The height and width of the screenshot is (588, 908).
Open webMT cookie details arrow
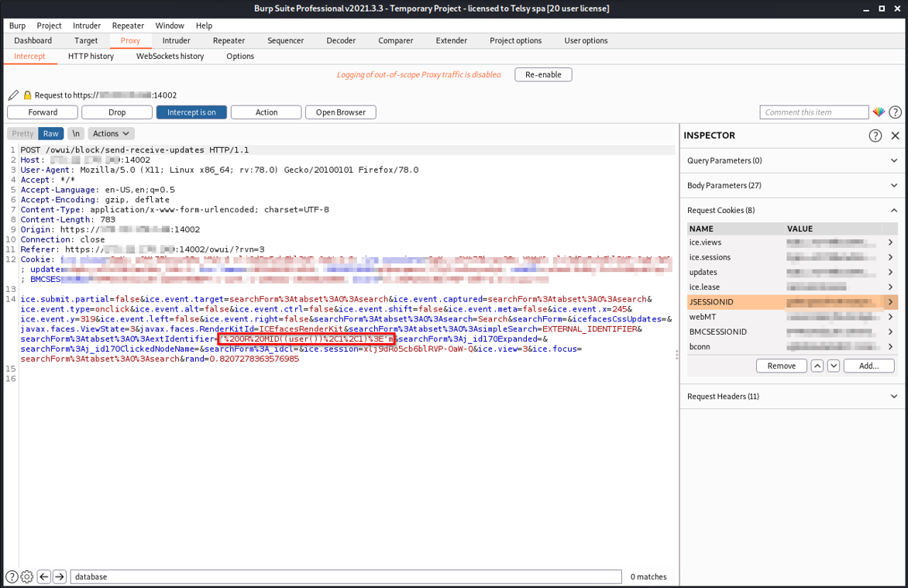tap(891, 317)
